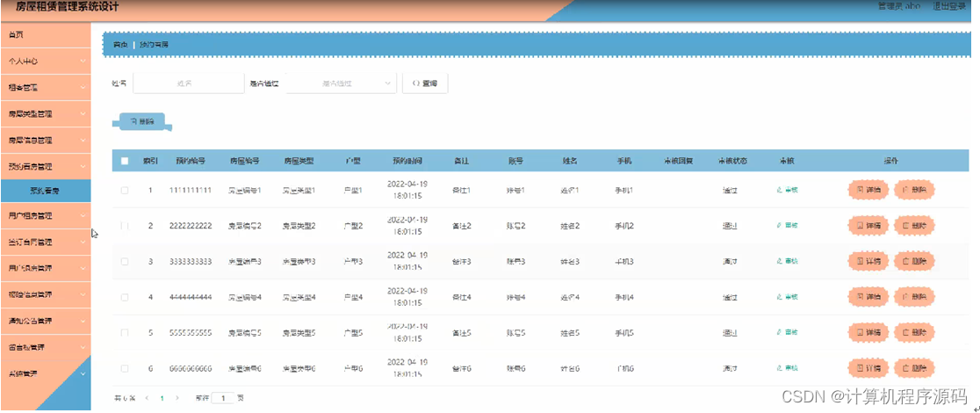Check the checkbox for row 5
This screenshot has width=980, height=413.
[125, 333]
